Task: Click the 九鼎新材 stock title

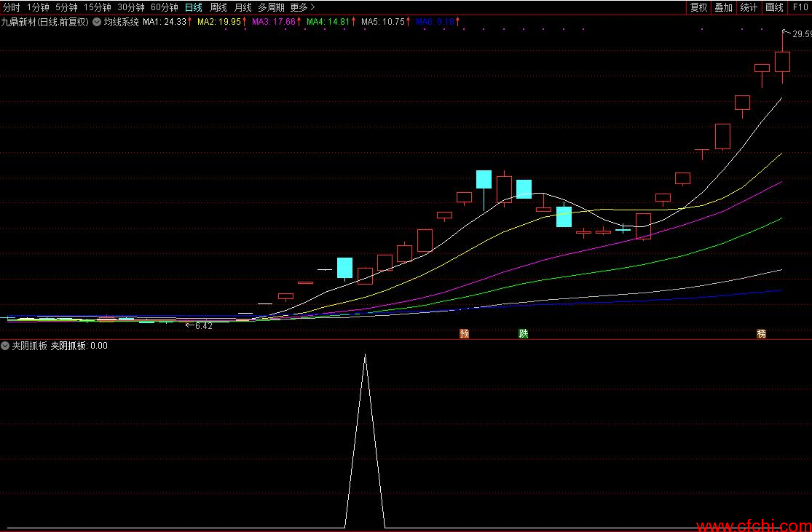Action: point(44,22)
